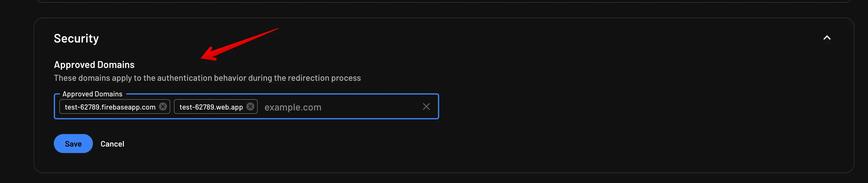Click the large X at the field's right edge
The width and height of the screenshot is (868, 183).
tap(426, 106)
